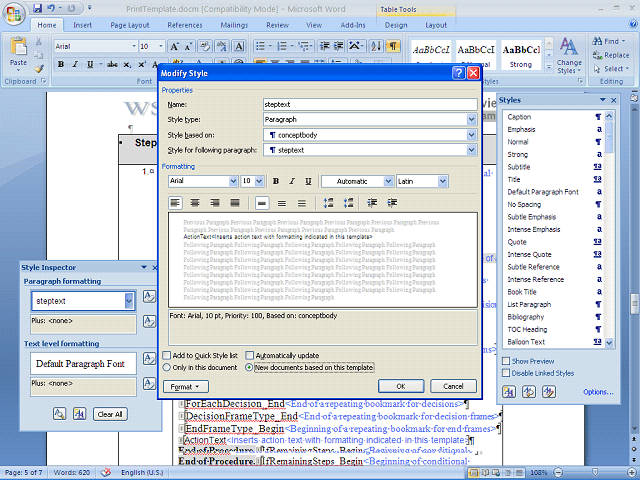This screenshot has width=640, height=480.
Task: Click Options link in Styles pane
Action: tap(598, 392)
